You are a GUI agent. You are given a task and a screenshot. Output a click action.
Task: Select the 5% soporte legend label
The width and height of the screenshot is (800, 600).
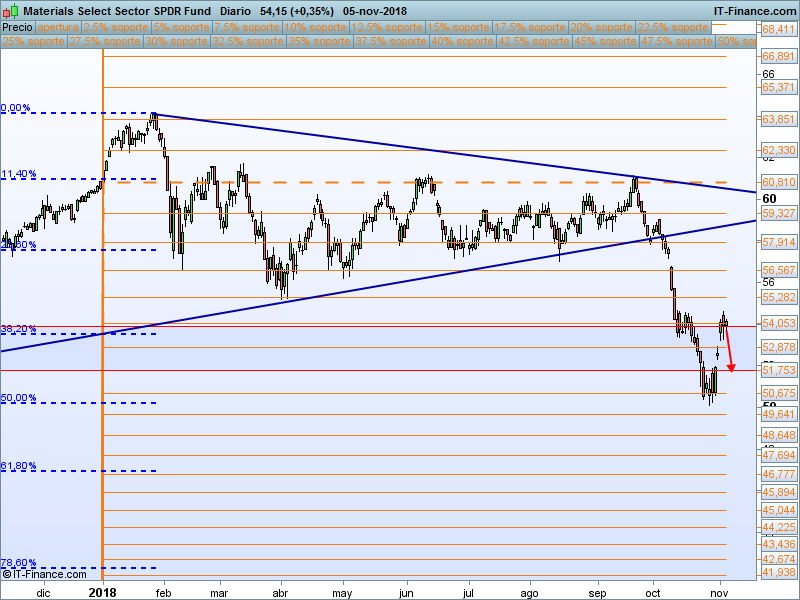[x=181, y=27]
